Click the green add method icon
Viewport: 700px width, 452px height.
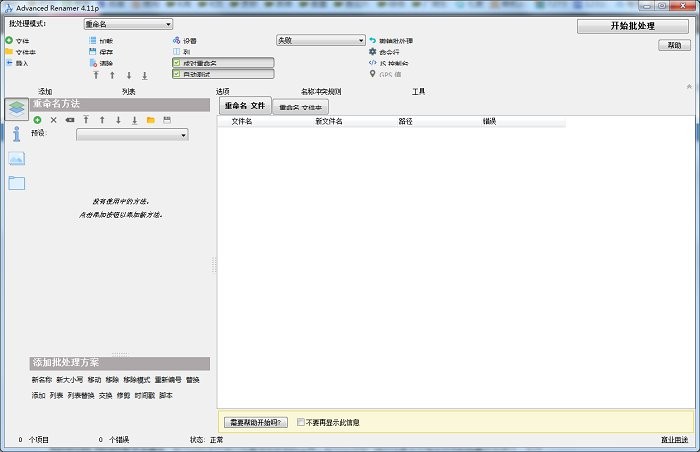pos(37,120)
